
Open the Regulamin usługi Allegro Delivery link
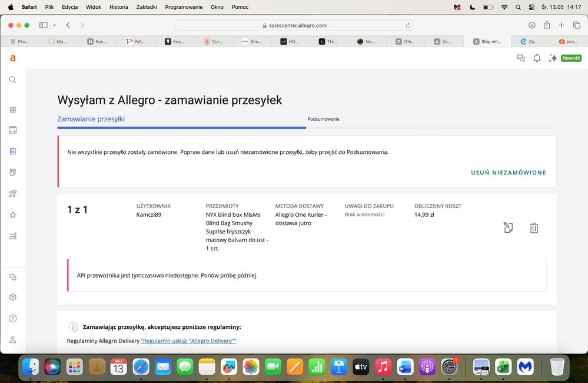[188, 341]
